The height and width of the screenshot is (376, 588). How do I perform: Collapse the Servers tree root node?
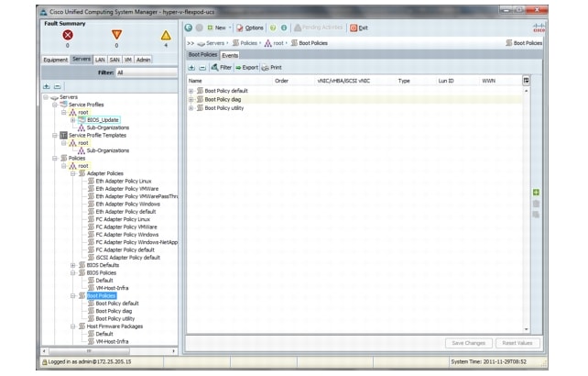coord(46,97)
